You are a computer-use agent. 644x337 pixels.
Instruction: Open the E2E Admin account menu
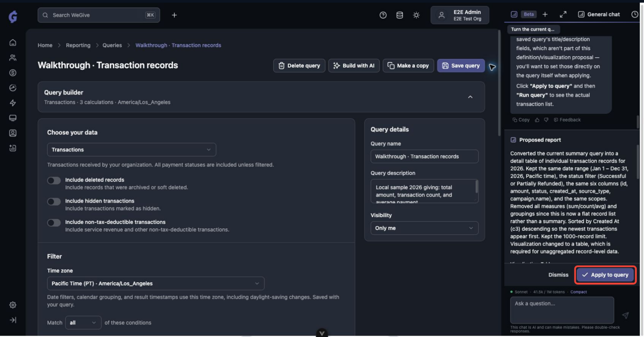(460, 15)
